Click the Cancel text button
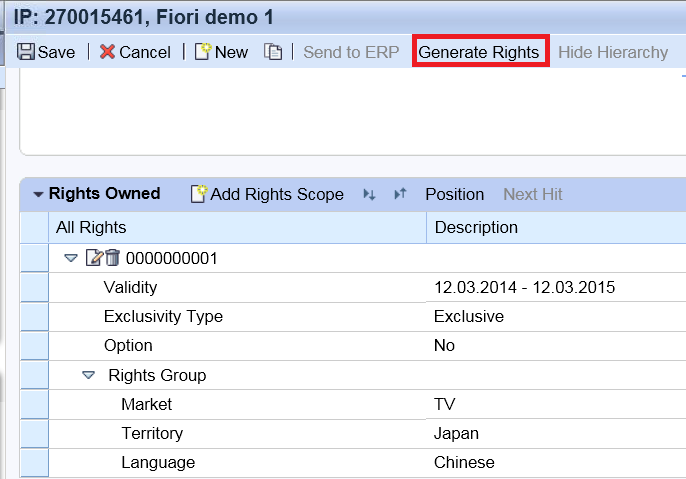Screen dimensions: 686x479 tap(145, 52)
